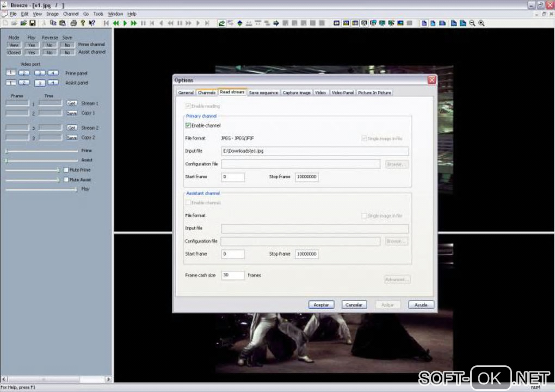
Task: Click the Print icon in toolbar
Action: pos(73,23)
